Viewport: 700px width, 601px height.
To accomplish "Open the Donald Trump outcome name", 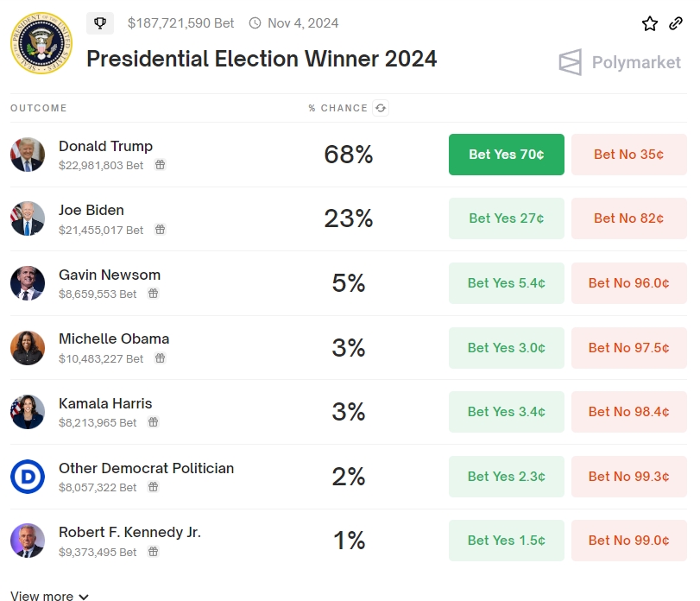I will pyautogui.click(x=105, y=146).
